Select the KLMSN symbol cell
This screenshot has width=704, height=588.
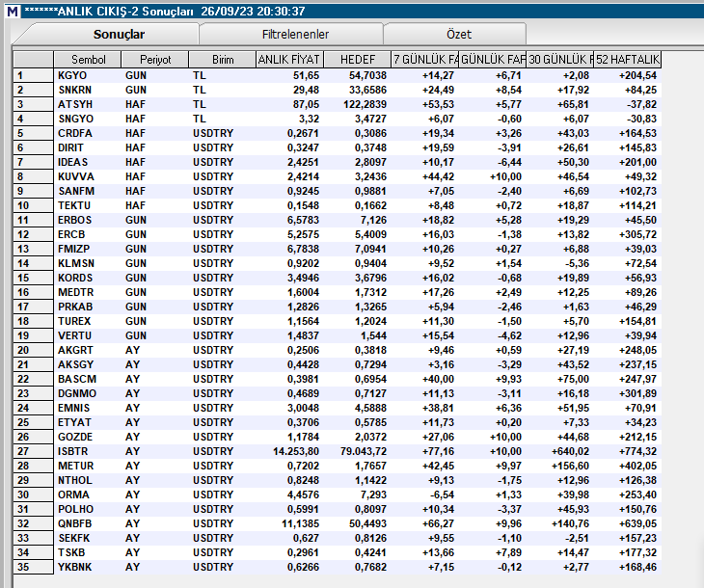click(88, 263)
